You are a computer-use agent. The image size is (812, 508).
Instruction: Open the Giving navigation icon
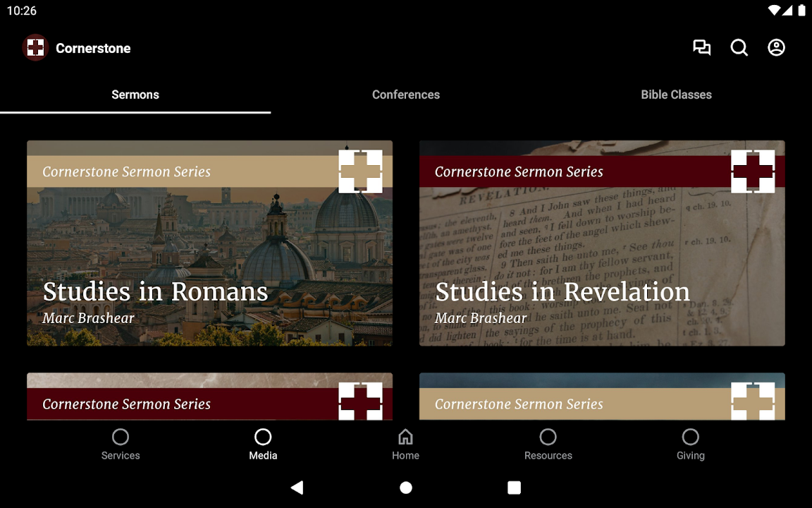[x=690, y=437]
